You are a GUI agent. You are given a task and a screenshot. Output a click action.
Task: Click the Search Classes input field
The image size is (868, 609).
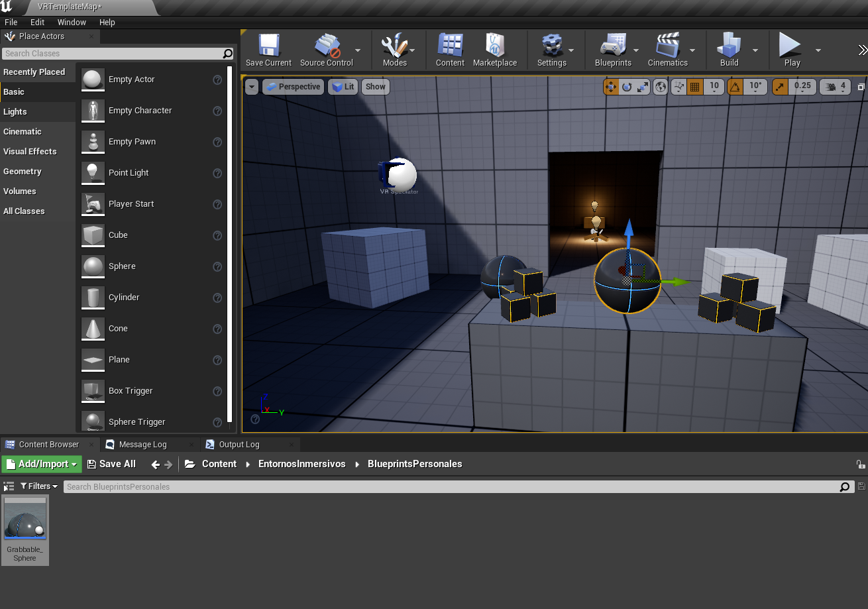coord(111,54)
